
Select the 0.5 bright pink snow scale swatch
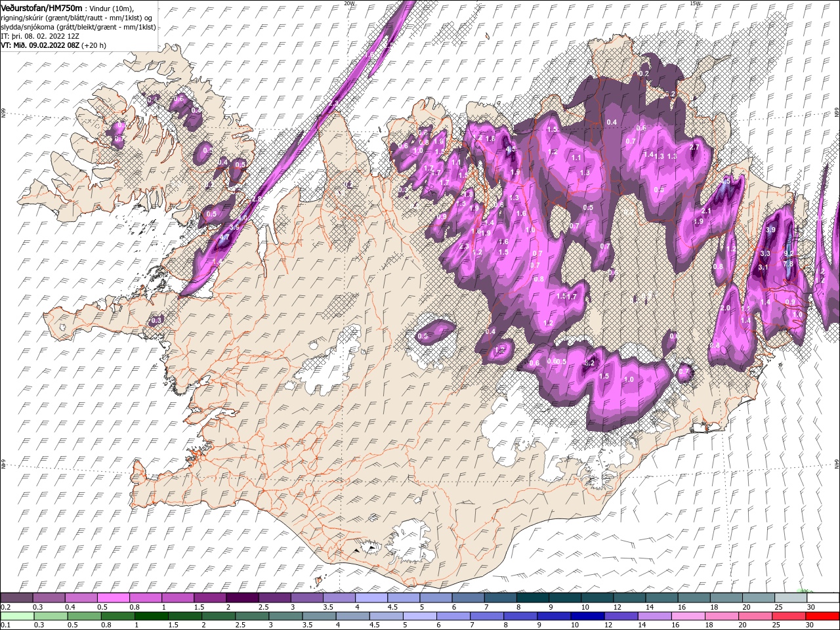pos(114,597)
